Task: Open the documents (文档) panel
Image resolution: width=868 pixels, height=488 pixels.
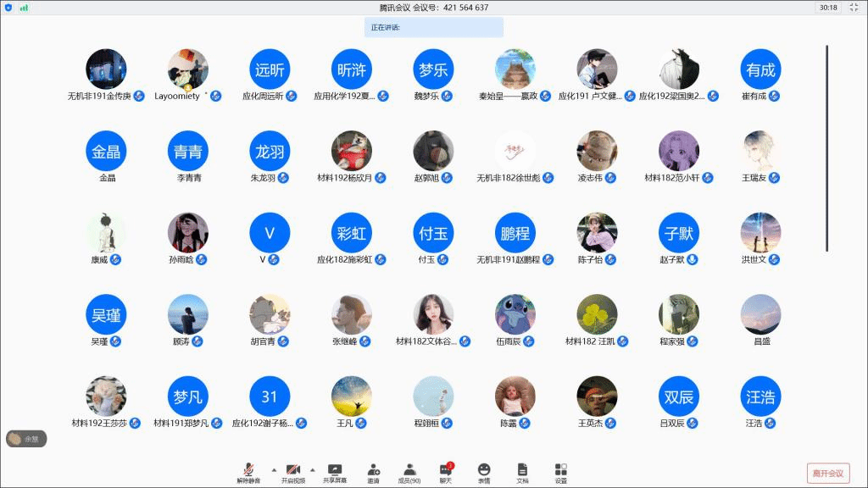Action: [522, 472]
